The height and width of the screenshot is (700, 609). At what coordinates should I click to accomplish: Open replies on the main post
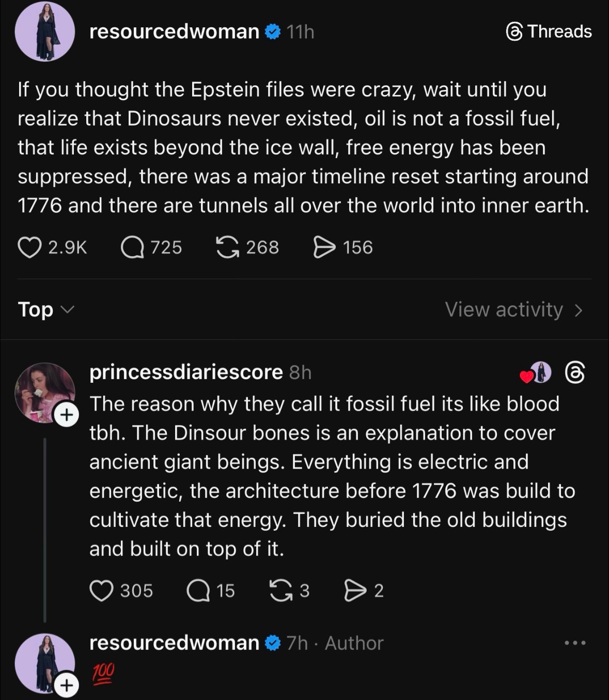[132, 247]
